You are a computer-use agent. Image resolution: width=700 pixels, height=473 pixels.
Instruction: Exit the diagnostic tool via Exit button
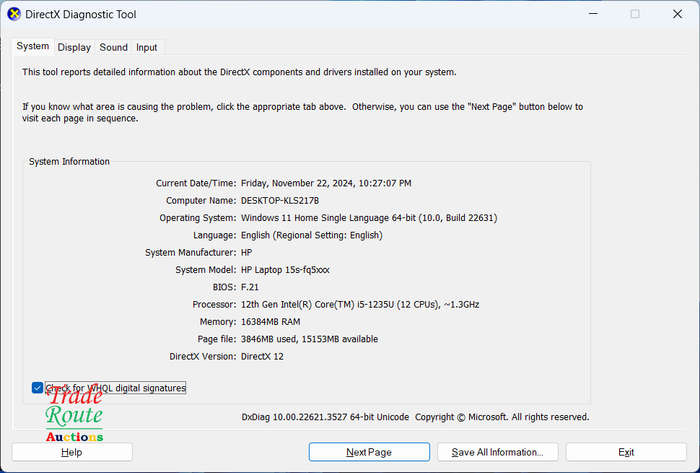click(x=626, y=452)
